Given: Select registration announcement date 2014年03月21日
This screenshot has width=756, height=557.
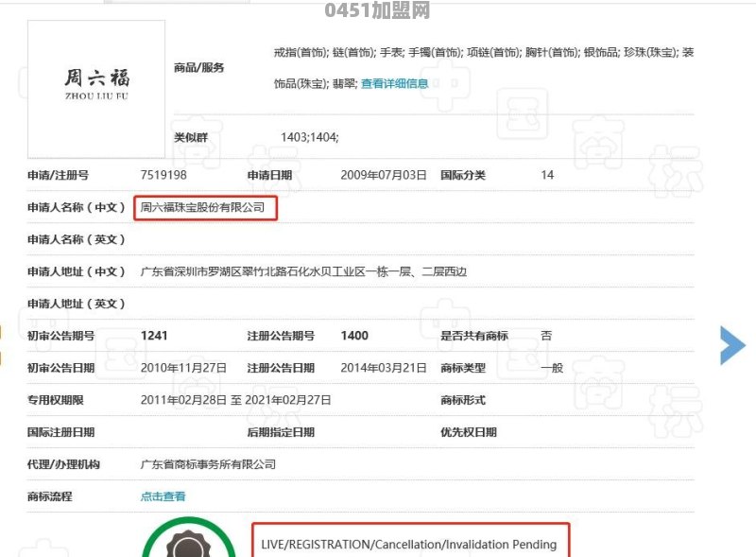Looking at the screenshot, I should (384, 368).
